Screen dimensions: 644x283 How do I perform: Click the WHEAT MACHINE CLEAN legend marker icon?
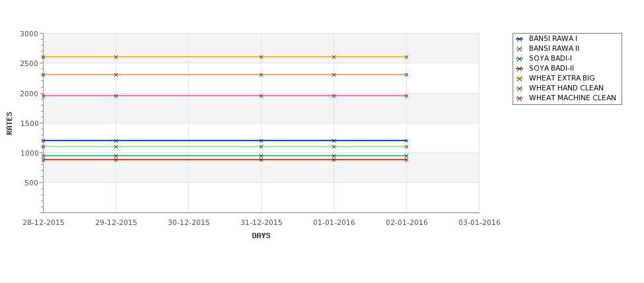point(520,98)
